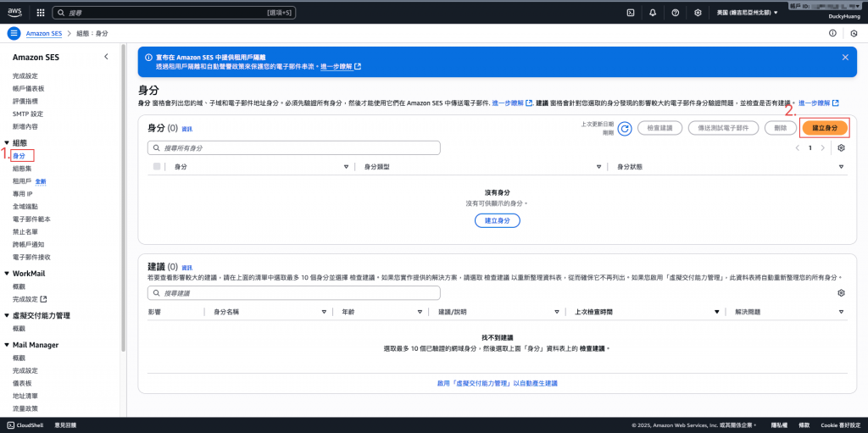Sort by the 上次檢查時間 column
This screenshot has width=868, height=433.
pyautogui.click(x=716, y=312)
